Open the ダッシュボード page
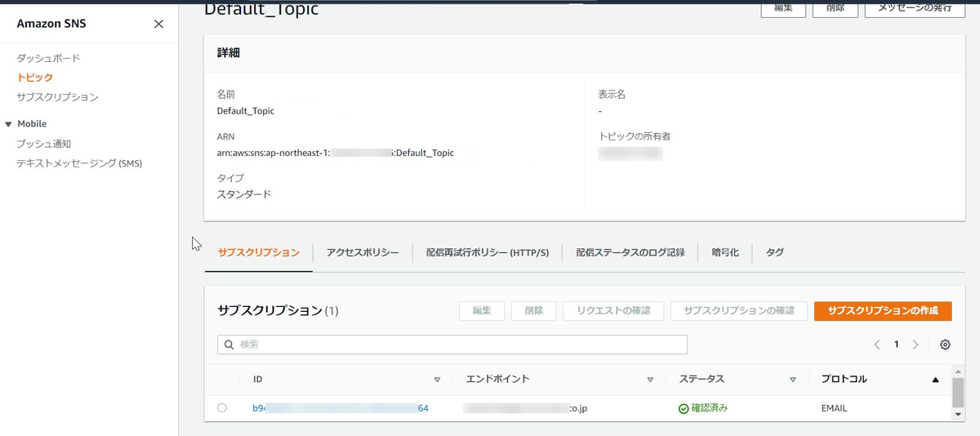980x436 pixels. tap(48, 58)
